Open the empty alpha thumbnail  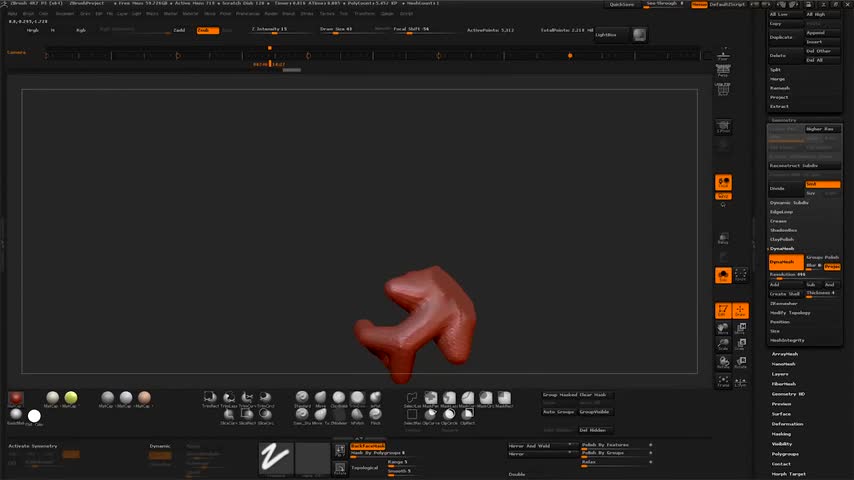313,459
